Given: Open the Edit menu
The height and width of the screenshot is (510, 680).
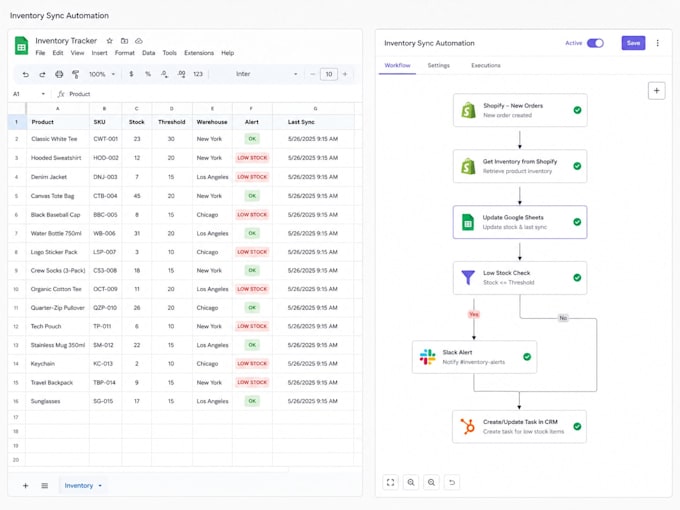Looking at the screenshot, I should click(58, 53).
